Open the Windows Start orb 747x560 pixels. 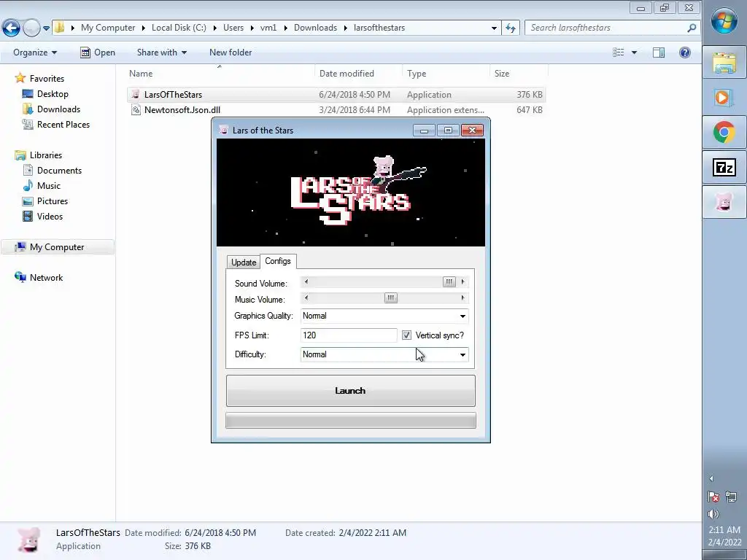tap(724, 20)
